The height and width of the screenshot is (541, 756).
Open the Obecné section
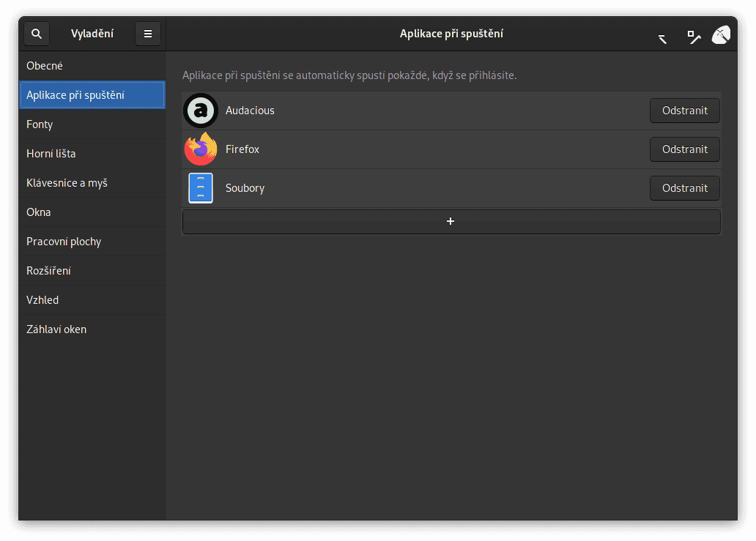pos(92,65)
